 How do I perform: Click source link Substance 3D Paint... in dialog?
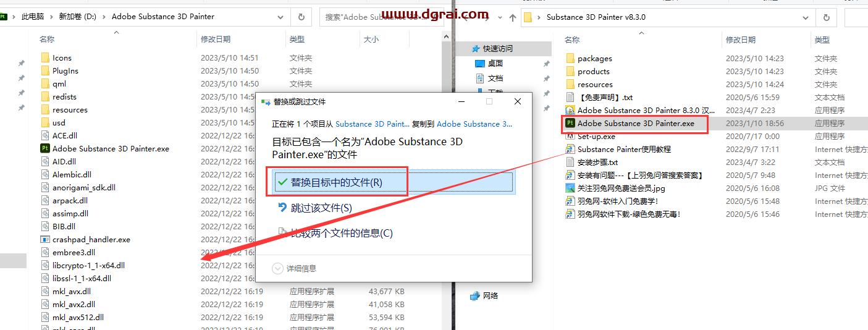pos(373,124)
